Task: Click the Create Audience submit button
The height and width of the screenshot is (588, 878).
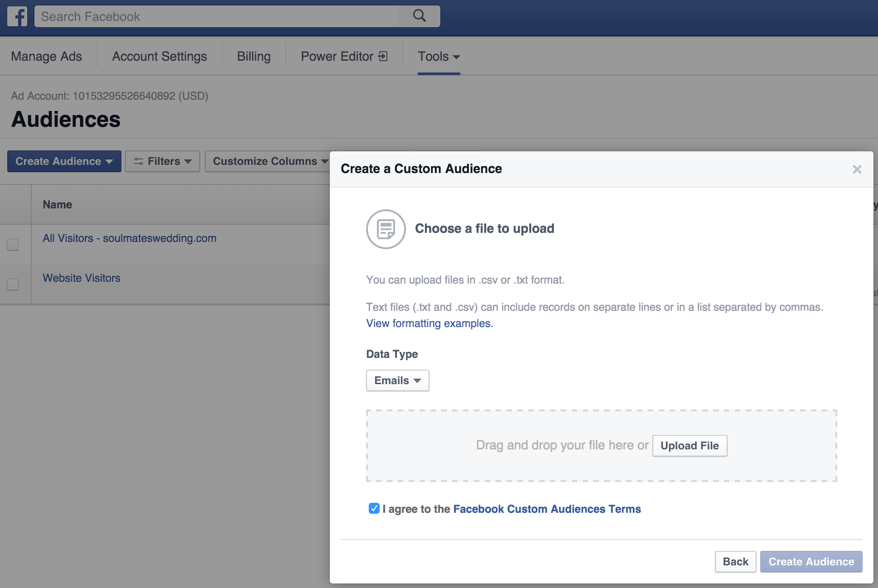Action: pos(812,561)
